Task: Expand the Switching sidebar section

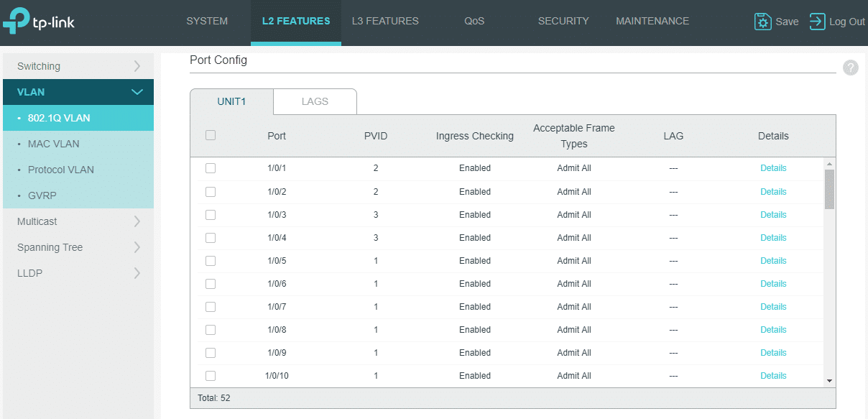Action: click(78, 66)
